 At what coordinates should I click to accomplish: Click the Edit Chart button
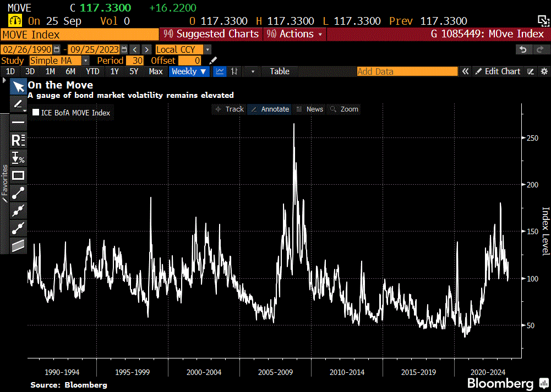coord(498,71)
